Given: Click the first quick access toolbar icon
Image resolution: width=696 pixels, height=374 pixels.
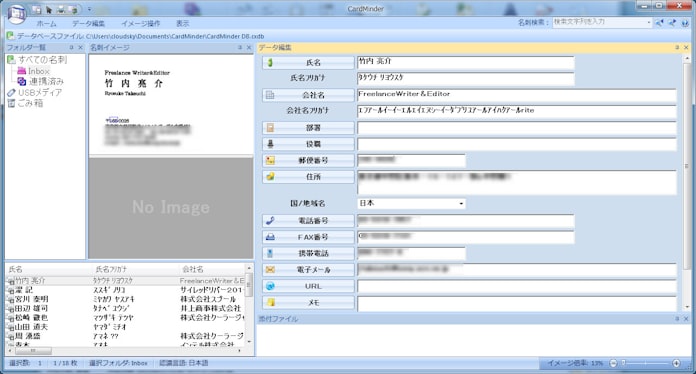Looking at the screenshot, I should click(x=37, y=9).
